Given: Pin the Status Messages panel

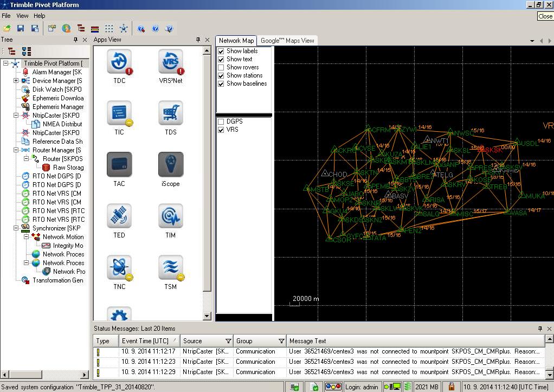Looking at the screenshot, I should point(540,329).
